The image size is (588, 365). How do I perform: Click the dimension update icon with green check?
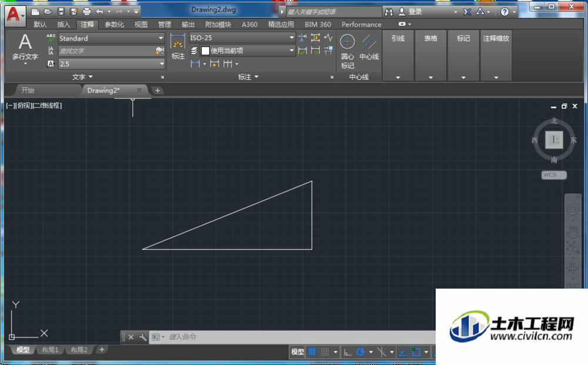pyautogui.click(x=302, y=51)
